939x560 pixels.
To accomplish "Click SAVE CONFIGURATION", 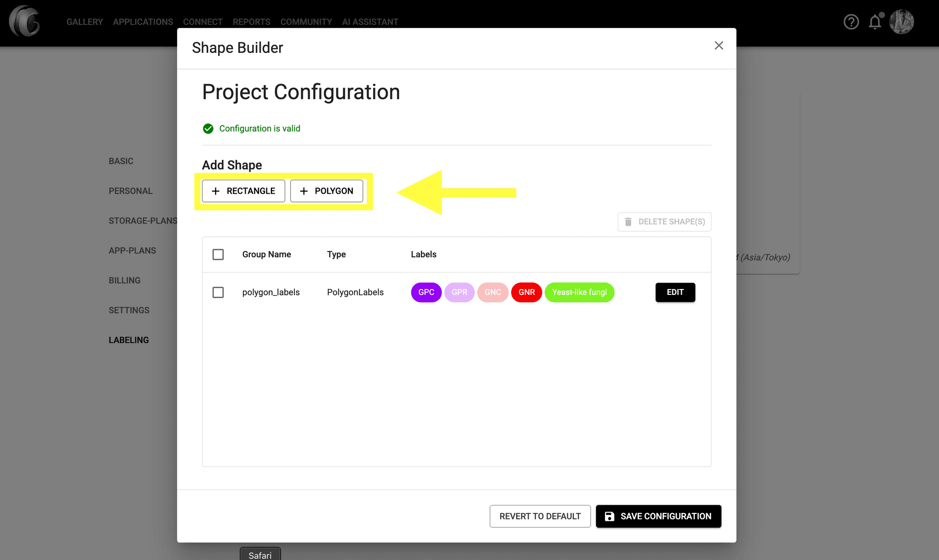I will tap(658, 516).
